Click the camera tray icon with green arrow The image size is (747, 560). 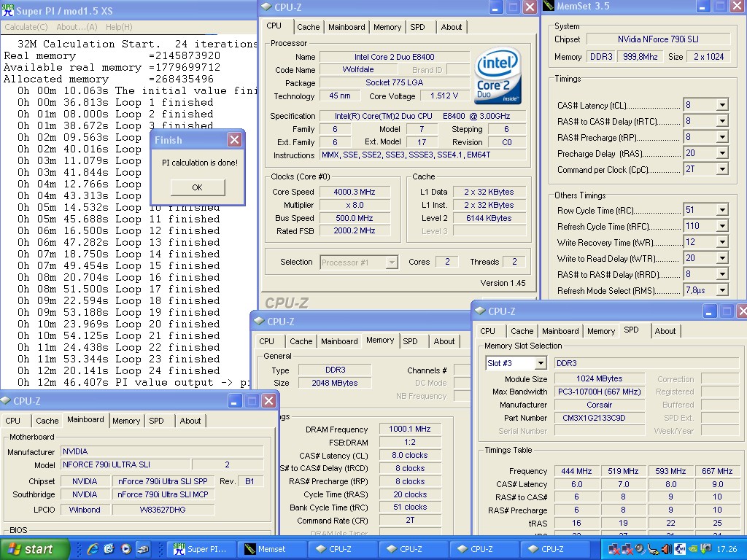pos(706,550)
